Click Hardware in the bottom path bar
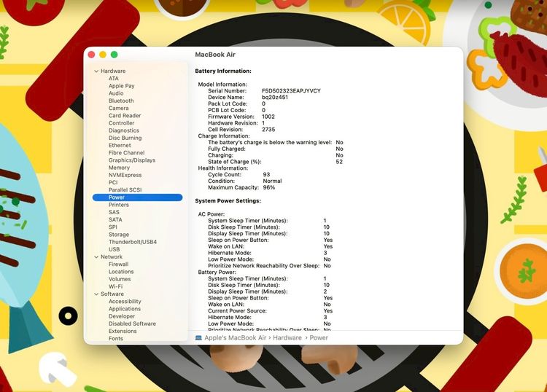Image resolution: width=547 pixels, height=392 pixels. pyautogui.click(x=287, y=338)
